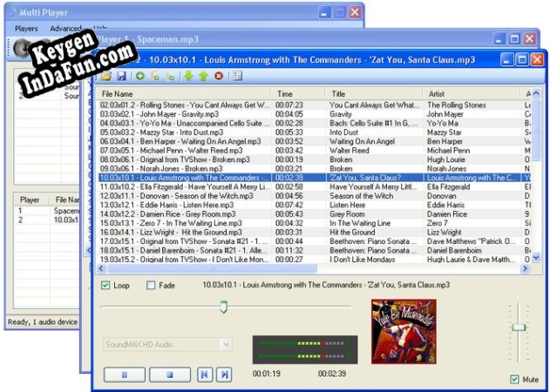
Task: Open the Players menu in Multi Player
Action: tap(26, 29)
